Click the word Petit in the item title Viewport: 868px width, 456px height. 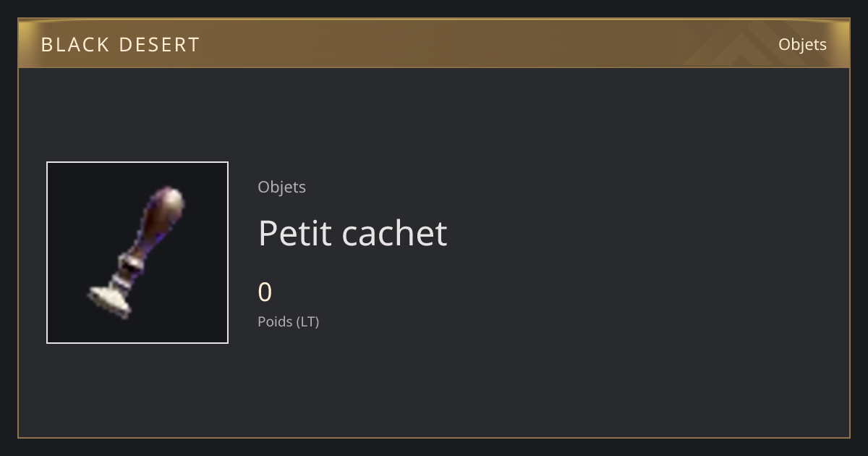click(295, 232)
